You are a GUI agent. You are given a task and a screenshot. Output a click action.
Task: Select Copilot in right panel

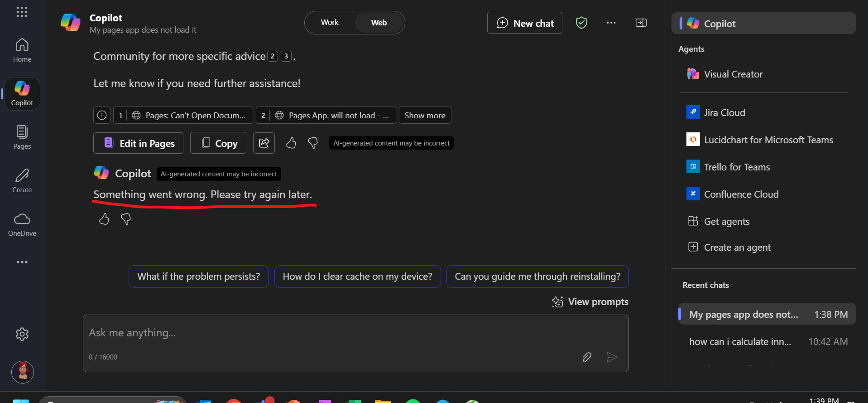tap(764, 24)
